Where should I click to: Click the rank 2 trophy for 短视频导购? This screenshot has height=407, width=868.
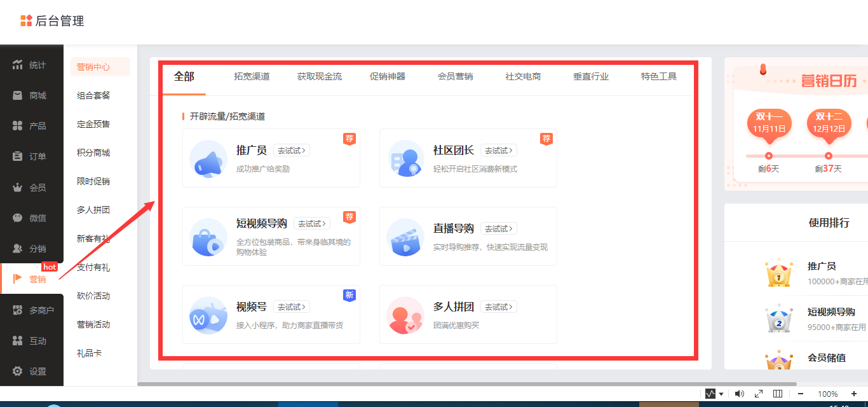(x=778, y=319)
